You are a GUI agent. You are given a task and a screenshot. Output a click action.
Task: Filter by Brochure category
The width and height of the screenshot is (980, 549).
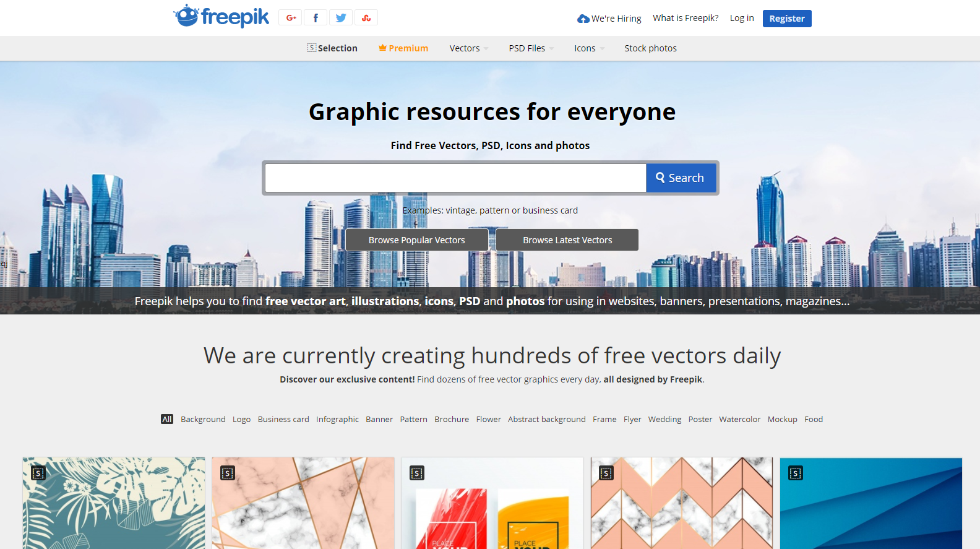(452, 419)
